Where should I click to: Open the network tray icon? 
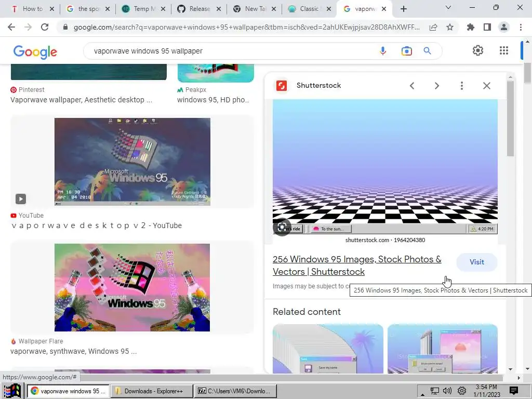tap(435, 391)
